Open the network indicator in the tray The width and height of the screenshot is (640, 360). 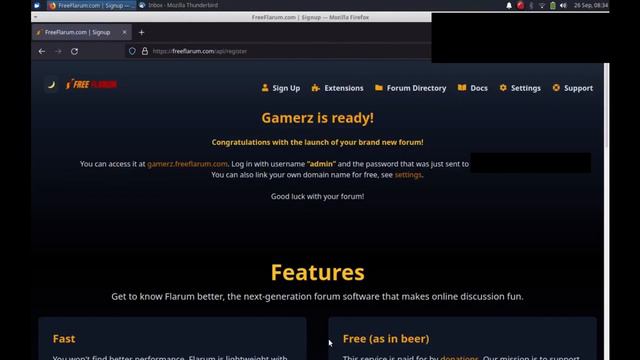click(542, 5)
